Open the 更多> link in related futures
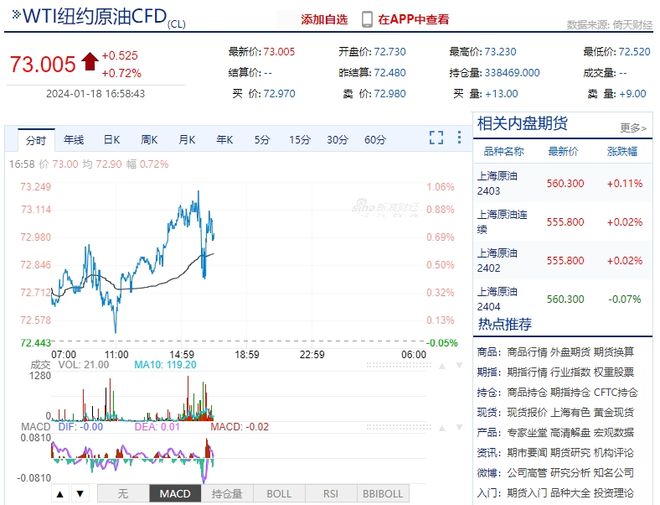 633,128
